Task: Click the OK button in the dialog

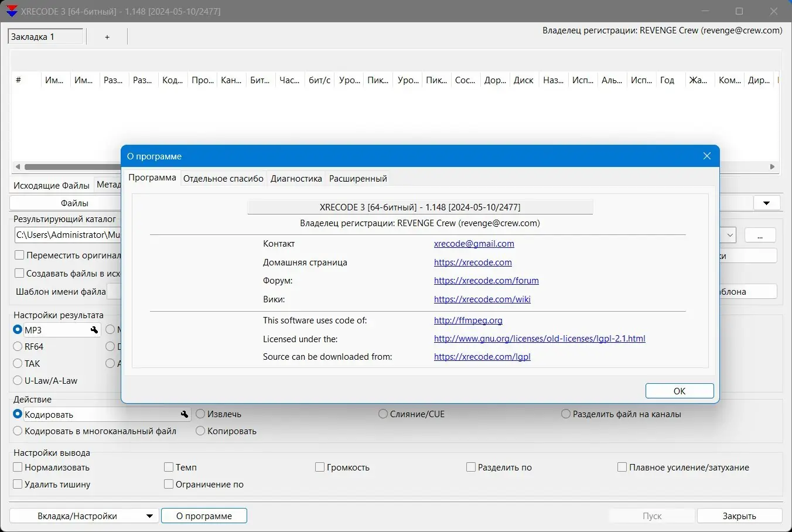Action: pyautogui.click(x=680, y=391)
